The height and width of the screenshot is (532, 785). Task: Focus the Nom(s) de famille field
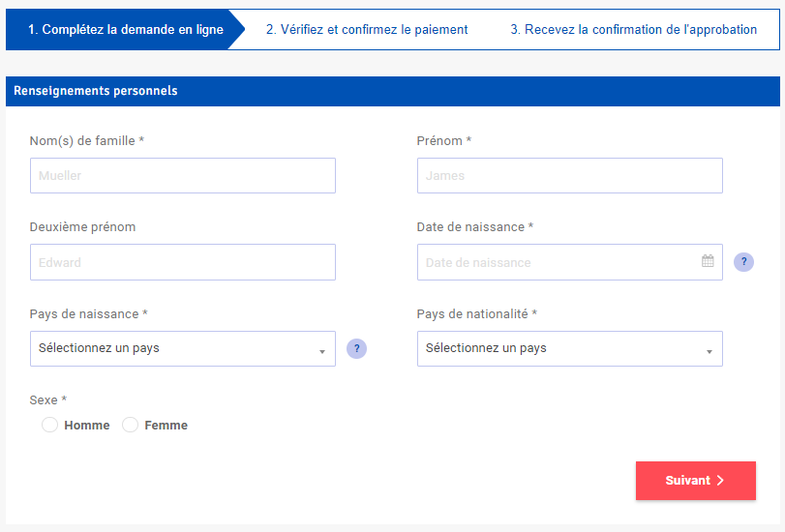point(183,176)
